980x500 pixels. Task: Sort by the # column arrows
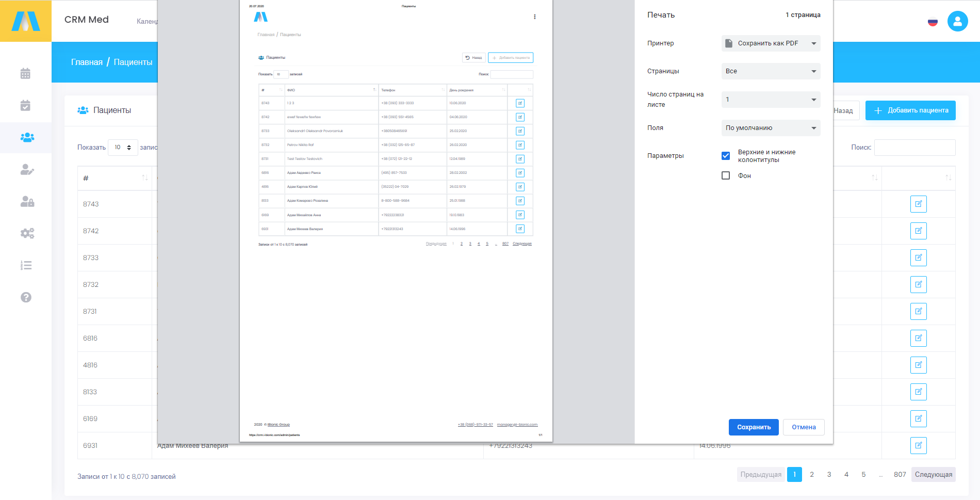(145, 178)
